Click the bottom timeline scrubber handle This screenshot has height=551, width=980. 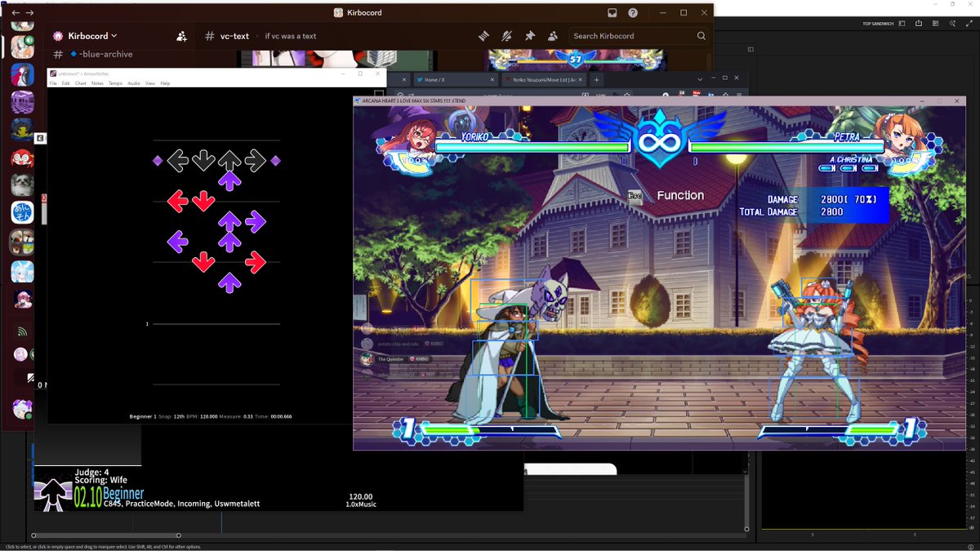(x=179, y=535)
